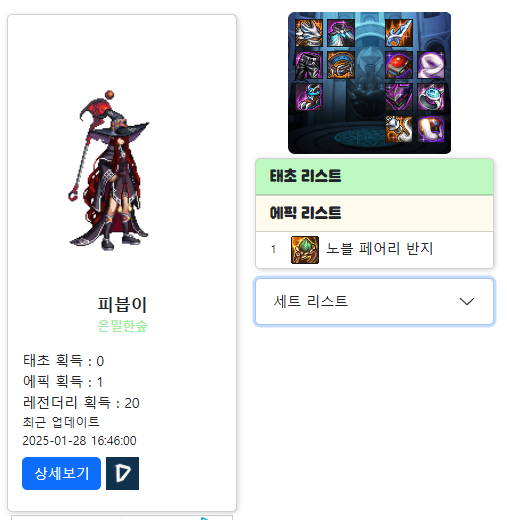This screenshot has height=520, width=507.
Task: Click the 피븝이 character sprite image
Action: (x=109, y=171)
